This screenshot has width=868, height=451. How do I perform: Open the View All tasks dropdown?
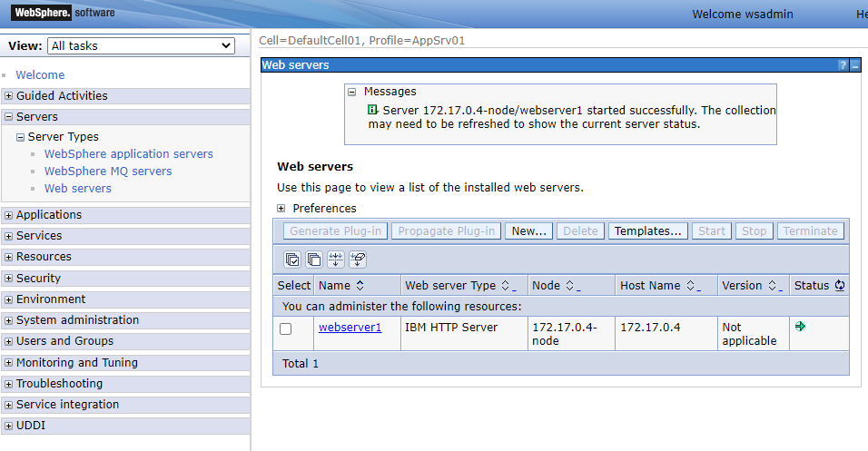pyautogui.click(x=141, y=46)
